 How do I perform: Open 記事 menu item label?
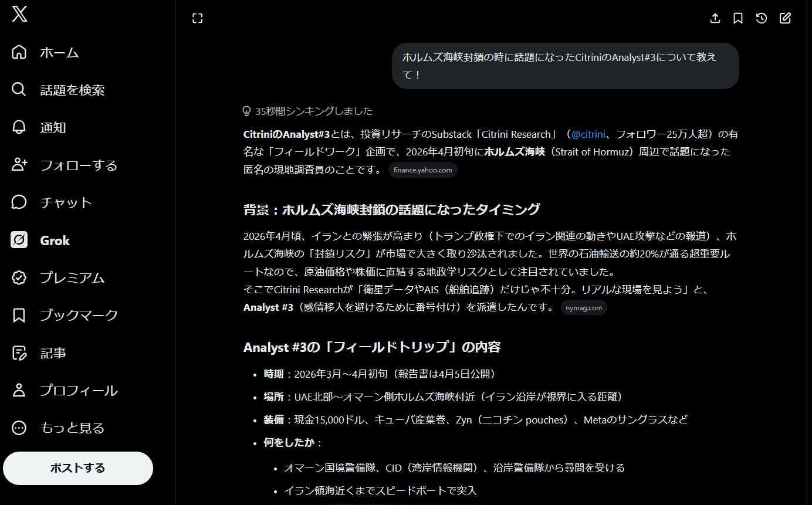tap(53, 353)
